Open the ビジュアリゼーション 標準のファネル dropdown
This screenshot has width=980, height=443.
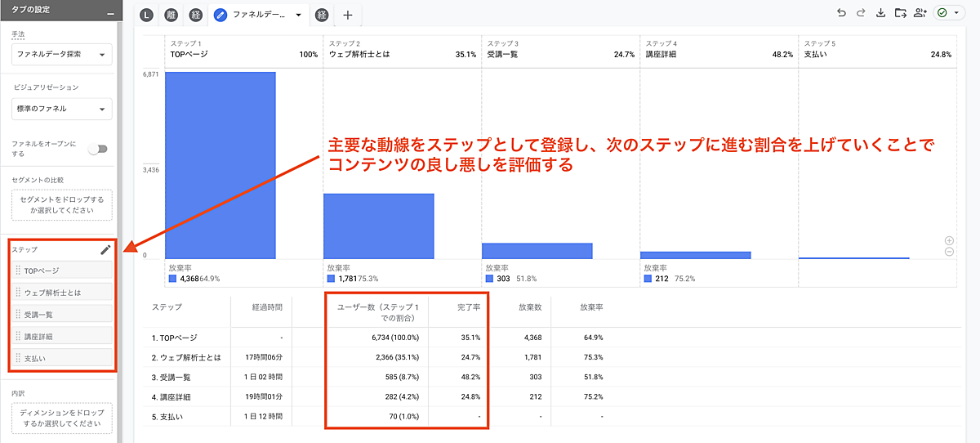pyautogui.click(x=62, y=109)
